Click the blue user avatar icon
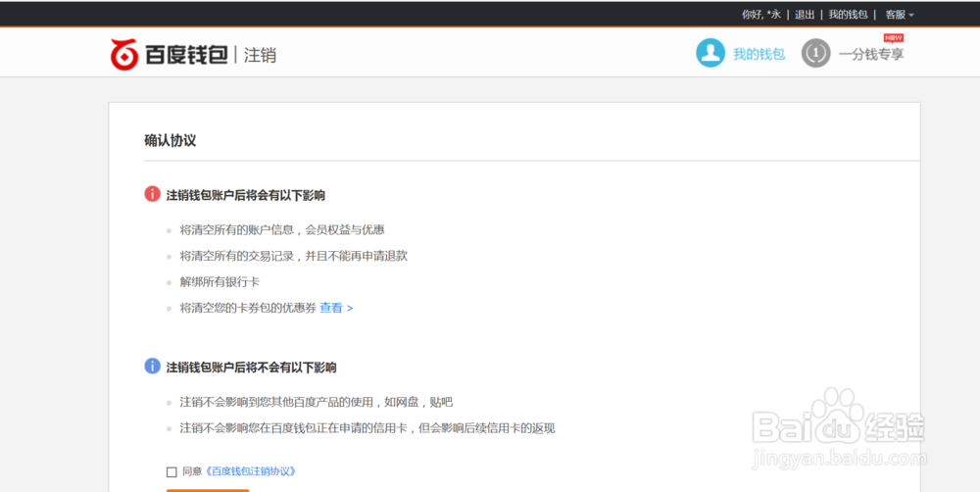Screen dimensions: 980x492 tap(710, 53)
